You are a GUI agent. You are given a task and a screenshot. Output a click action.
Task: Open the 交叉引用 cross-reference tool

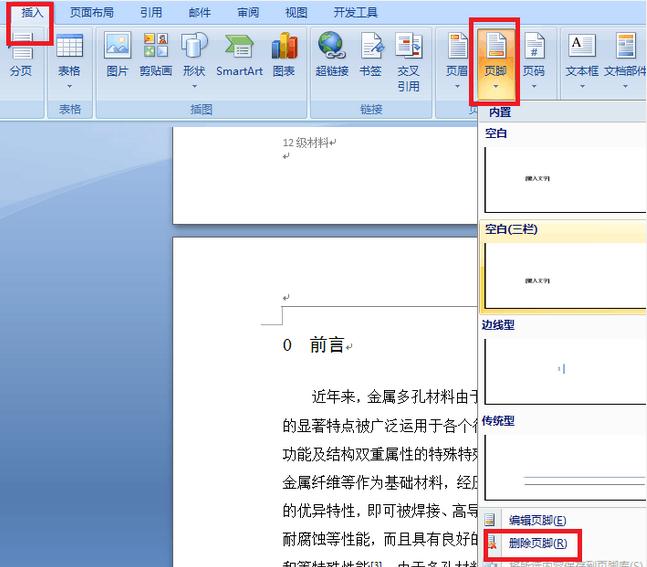point(409,62)
